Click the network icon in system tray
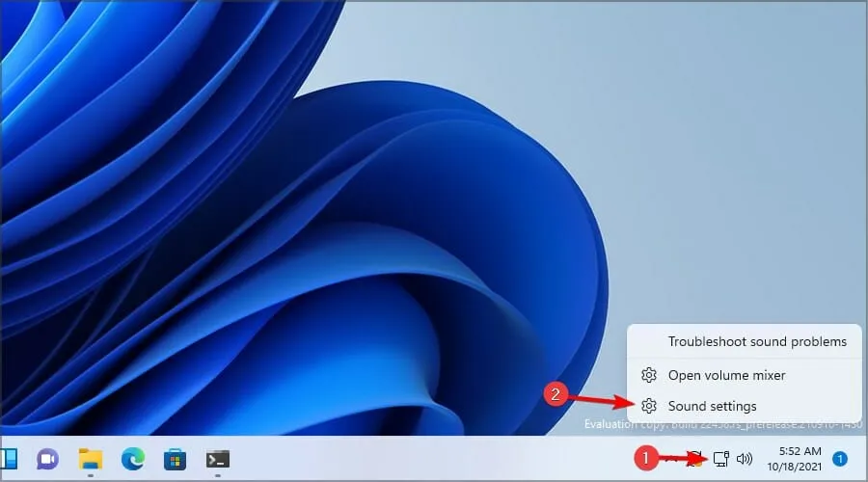Screen dimensions: 868x482 [719, 459]
